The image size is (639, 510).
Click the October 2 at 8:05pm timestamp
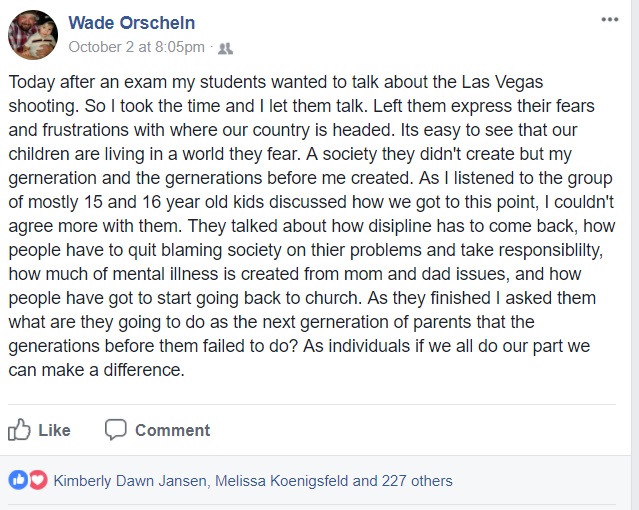click(136, 47)
